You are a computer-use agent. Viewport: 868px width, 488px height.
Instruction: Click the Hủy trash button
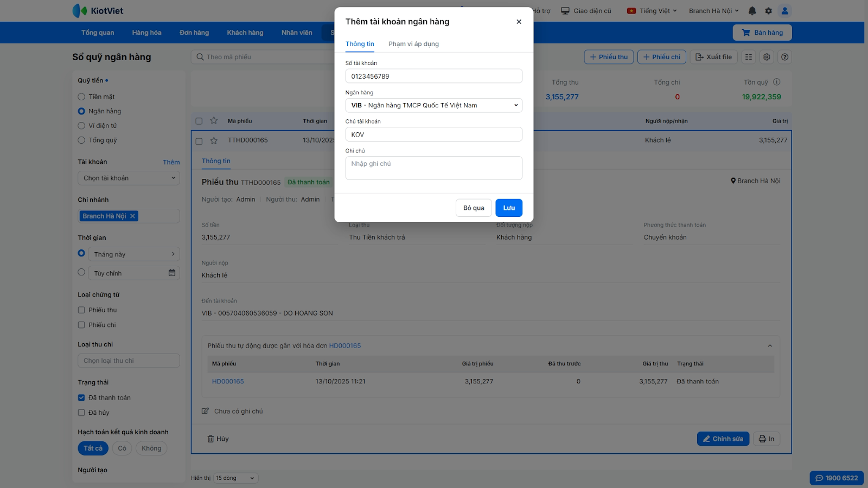tap(218, 439)
